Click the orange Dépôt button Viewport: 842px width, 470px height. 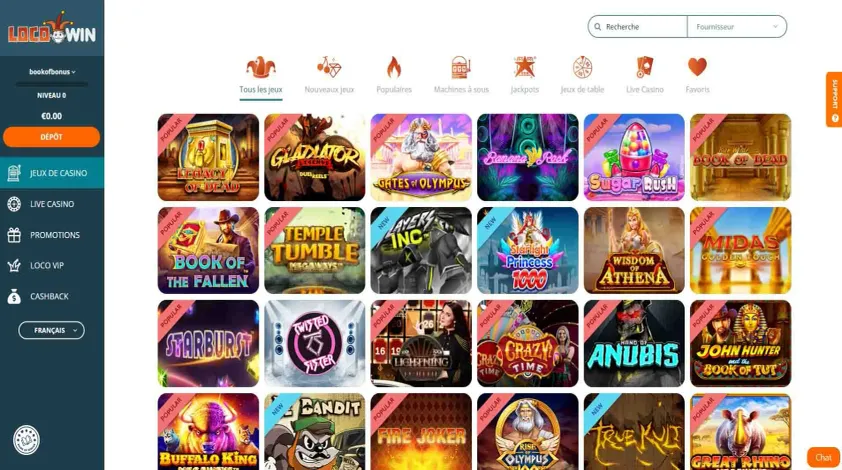point(52,137)
